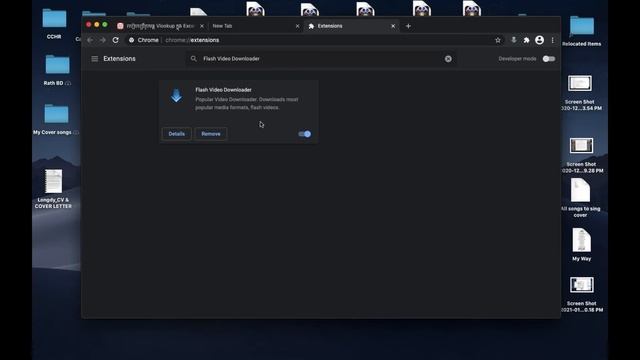Switch to the New Tab tab
Screen dimensions: 640x360
(x=252, y=26)
